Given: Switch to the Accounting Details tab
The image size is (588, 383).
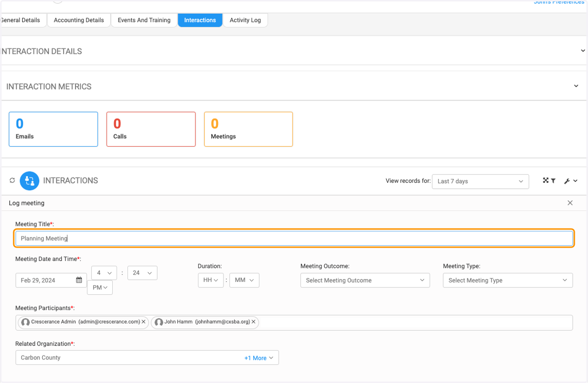Looking at the screenshot, I should (79, 20).
